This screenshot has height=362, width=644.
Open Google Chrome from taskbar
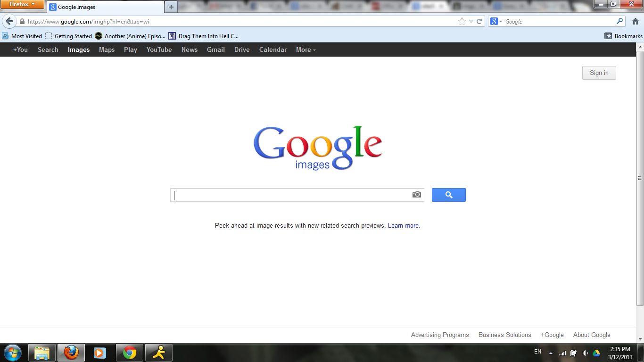[x=130, y=353]
